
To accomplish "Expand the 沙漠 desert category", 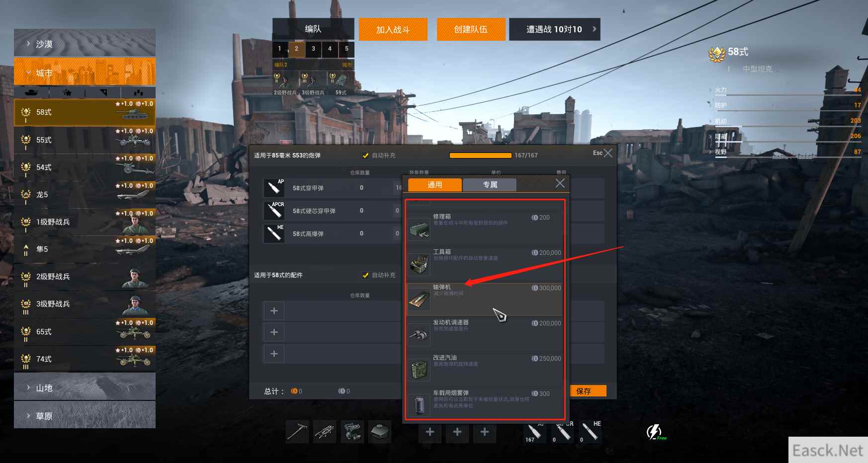I will click(x=85, y=44).
